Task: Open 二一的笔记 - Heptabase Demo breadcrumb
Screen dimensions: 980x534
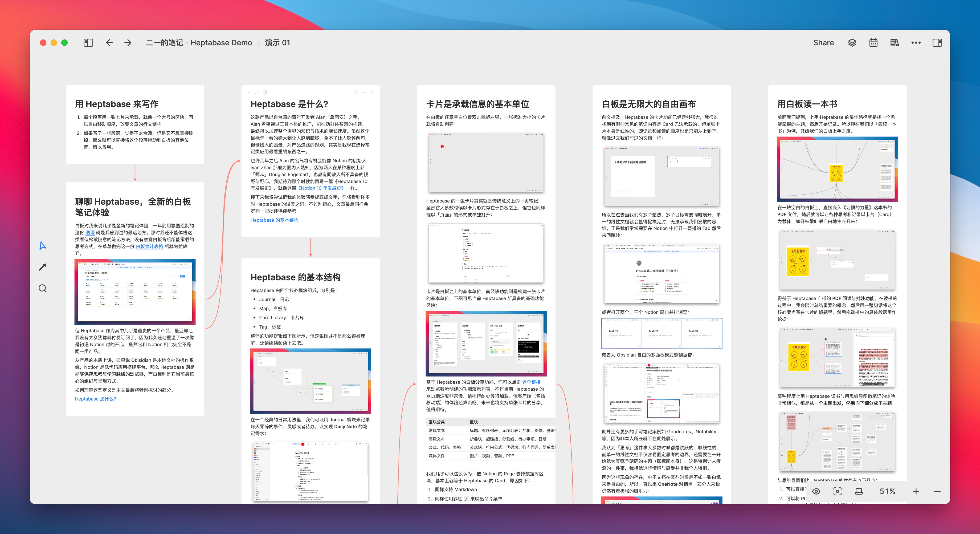Action: [199, 43]
